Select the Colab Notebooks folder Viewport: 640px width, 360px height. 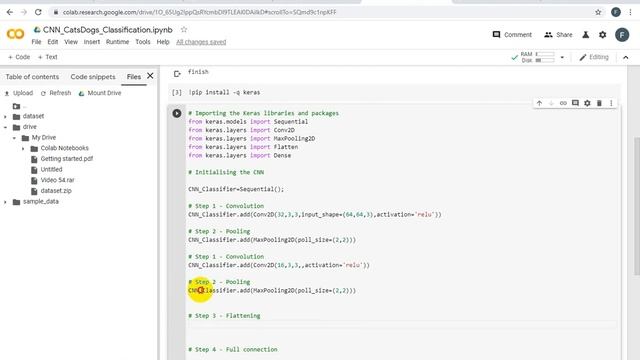pos(60,148)
